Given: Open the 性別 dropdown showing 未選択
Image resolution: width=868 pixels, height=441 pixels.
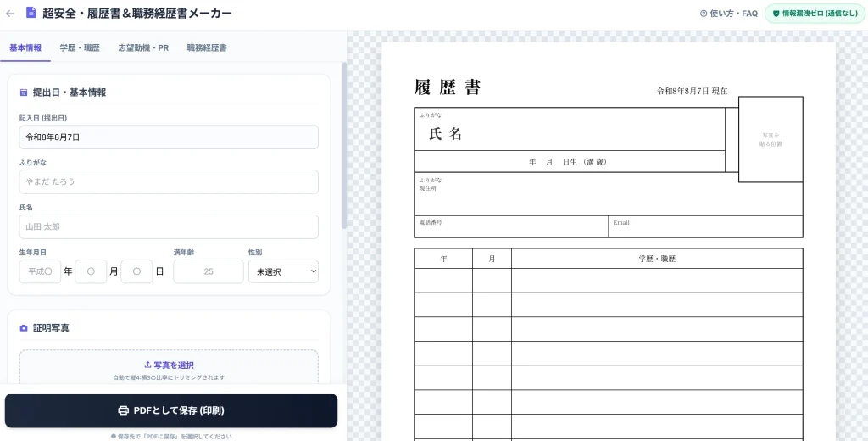Looking at the screenshot, I should point(283,271).
